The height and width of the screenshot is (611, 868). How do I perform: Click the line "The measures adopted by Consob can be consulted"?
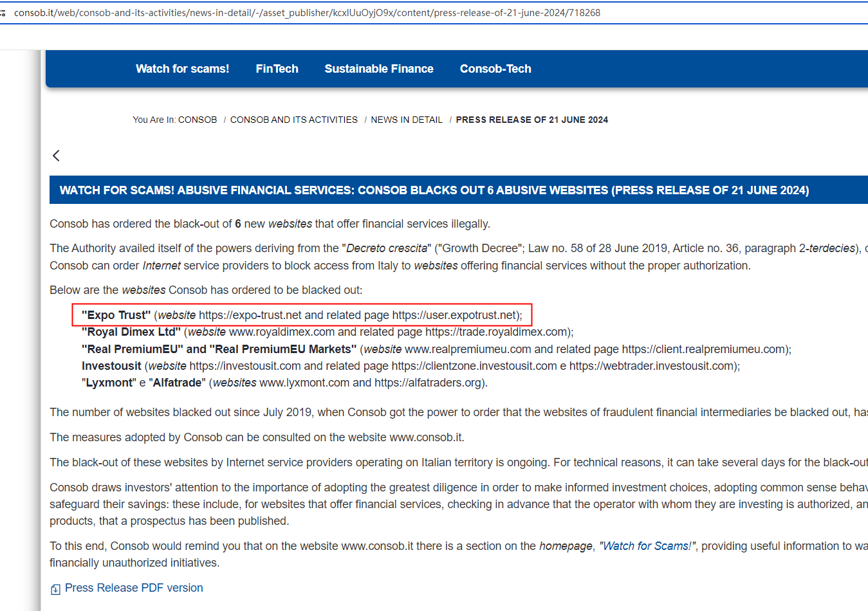[x=257, y=437]
